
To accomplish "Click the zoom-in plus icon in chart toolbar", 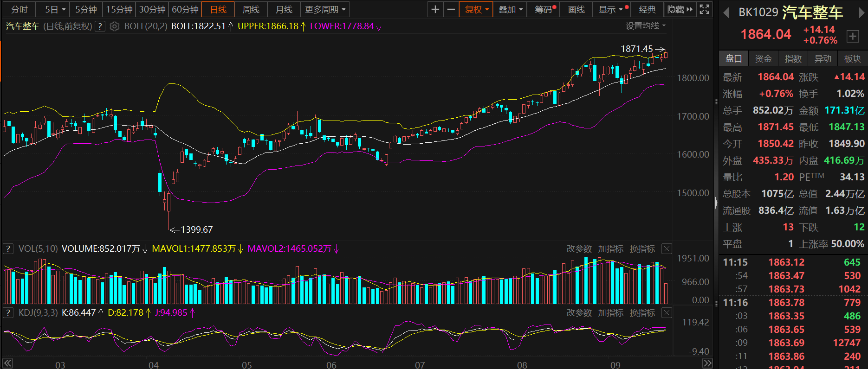I will coord(435,9).
